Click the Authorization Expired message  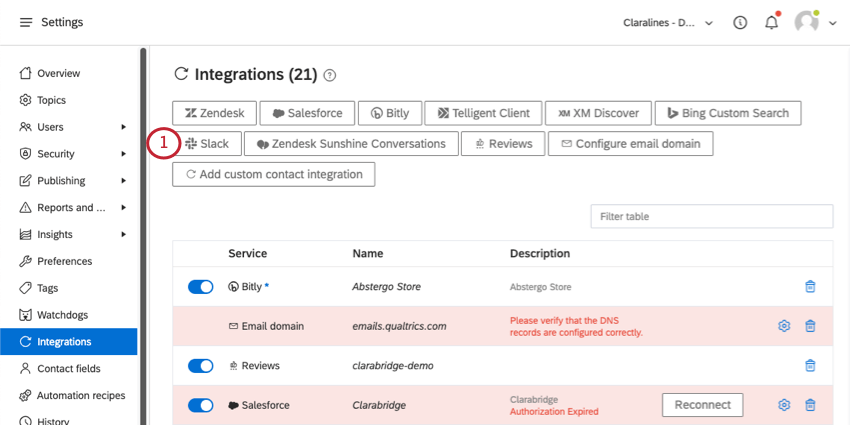coord(554,411)
